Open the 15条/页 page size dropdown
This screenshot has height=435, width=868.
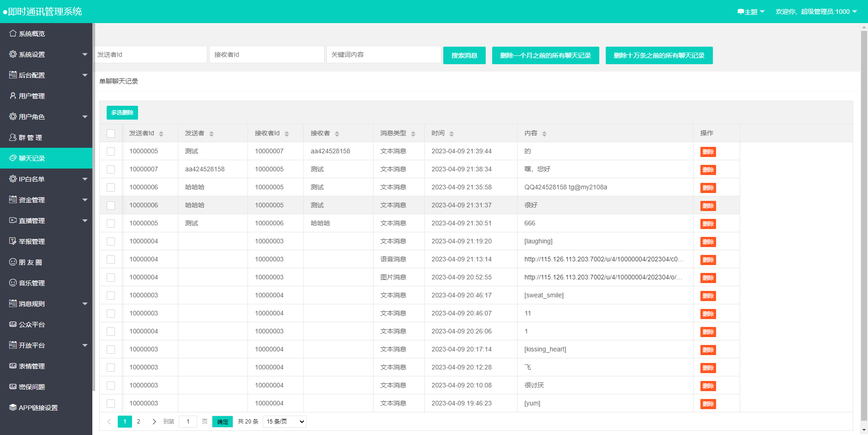pyautogui.click(x=284, y=421)
